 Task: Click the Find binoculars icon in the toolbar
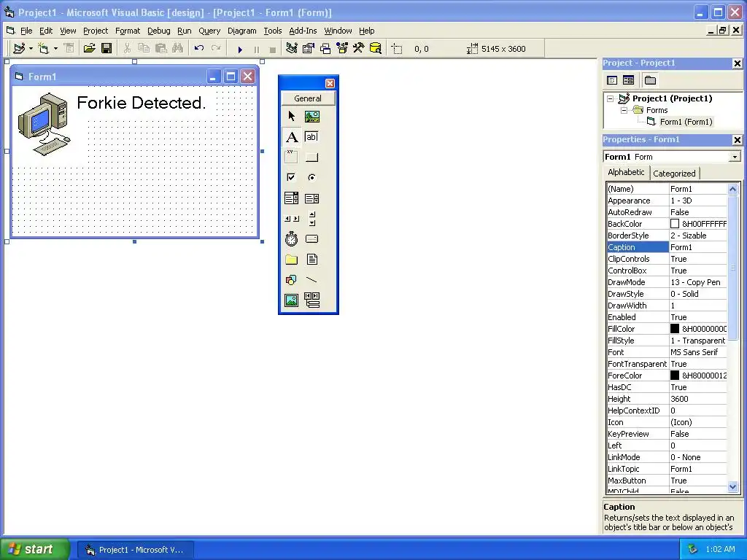click(178, 48)
